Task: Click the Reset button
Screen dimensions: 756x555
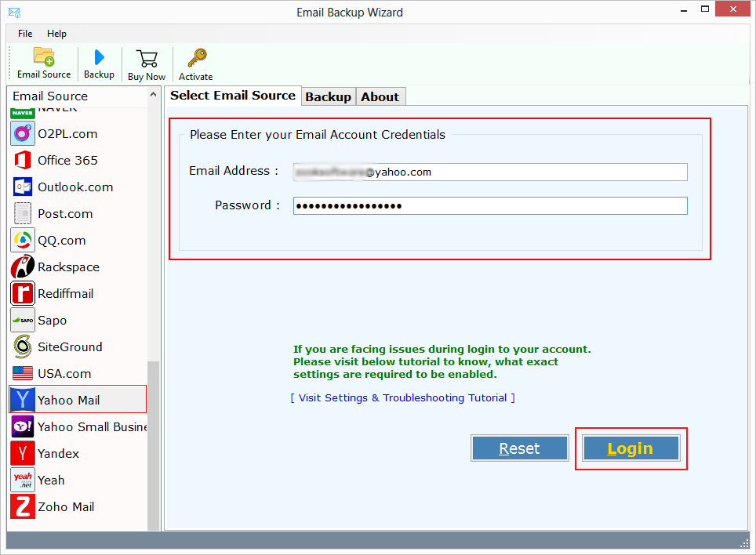Action: click(520, 448)
